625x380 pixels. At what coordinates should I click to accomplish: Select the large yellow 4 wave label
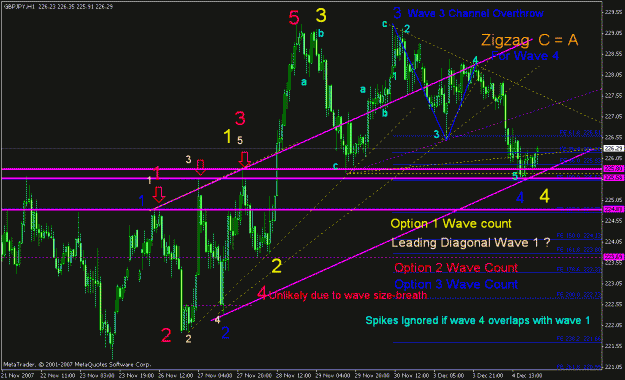[x=544, y=196]
